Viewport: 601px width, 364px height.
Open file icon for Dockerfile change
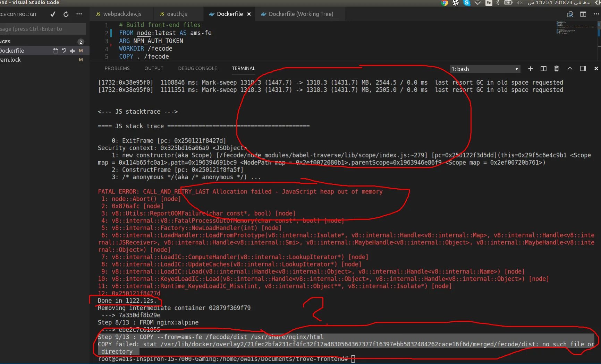tap(56, 51)
